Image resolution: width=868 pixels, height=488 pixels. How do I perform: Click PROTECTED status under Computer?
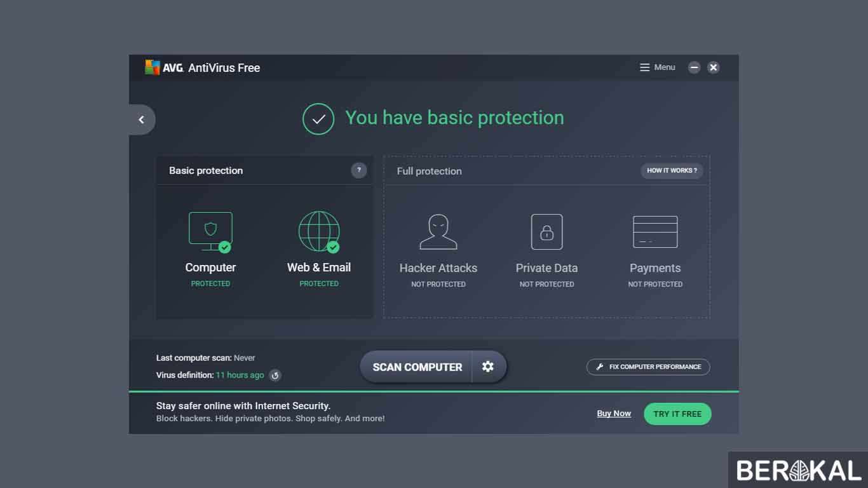(x=210, y=283)
